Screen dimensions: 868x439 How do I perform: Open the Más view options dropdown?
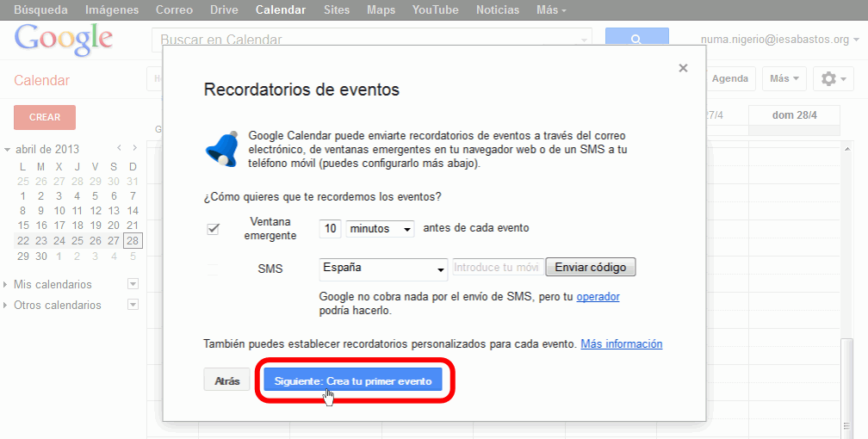pos(784,78)
